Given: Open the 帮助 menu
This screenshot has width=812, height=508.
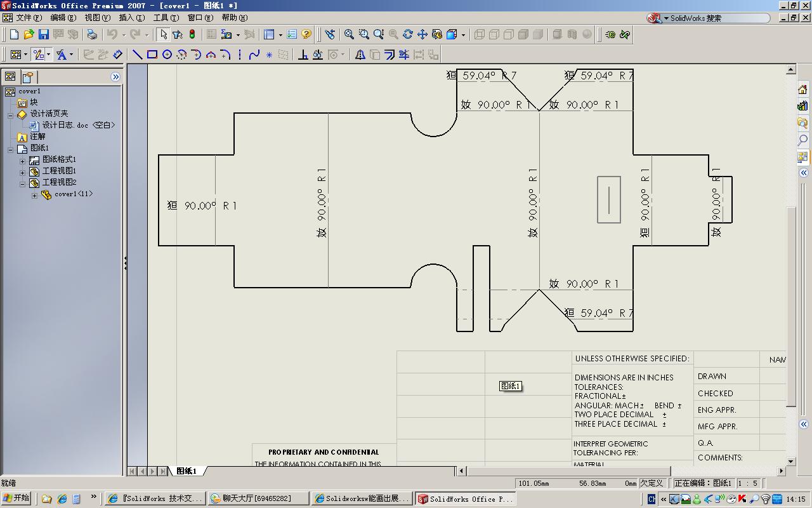Looking at the screenshot, I should click(234, 18).
